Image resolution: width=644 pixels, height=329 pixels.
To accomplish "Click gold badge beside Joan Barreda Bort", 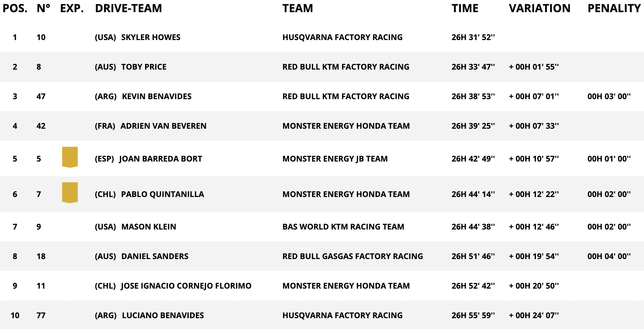I will pos(70,157).
